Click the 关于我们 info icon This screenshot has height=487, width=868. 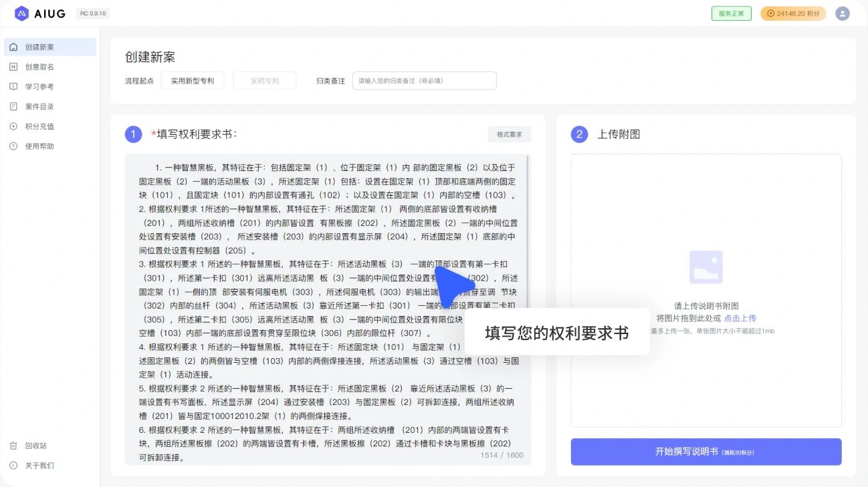point(13,465)
